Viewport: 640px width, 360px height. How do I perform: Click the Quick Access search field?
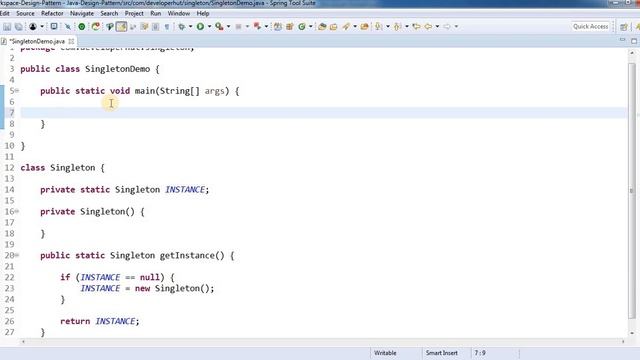tap(590, 27)
